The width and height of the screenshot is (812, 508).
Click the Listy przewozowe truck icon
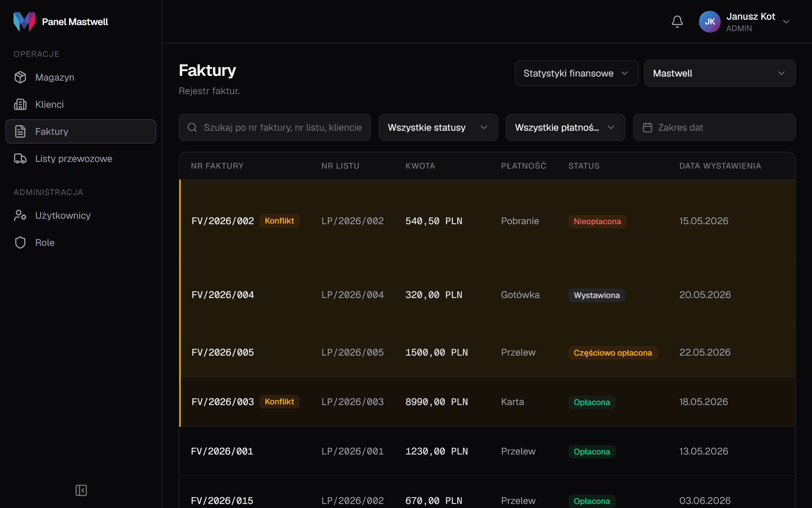[x=20, y=158]
